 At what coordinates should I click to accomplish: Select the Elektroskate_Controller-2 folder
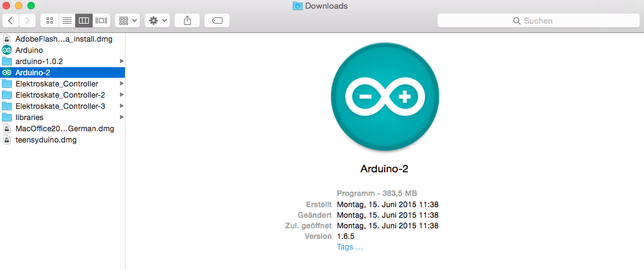62,95
